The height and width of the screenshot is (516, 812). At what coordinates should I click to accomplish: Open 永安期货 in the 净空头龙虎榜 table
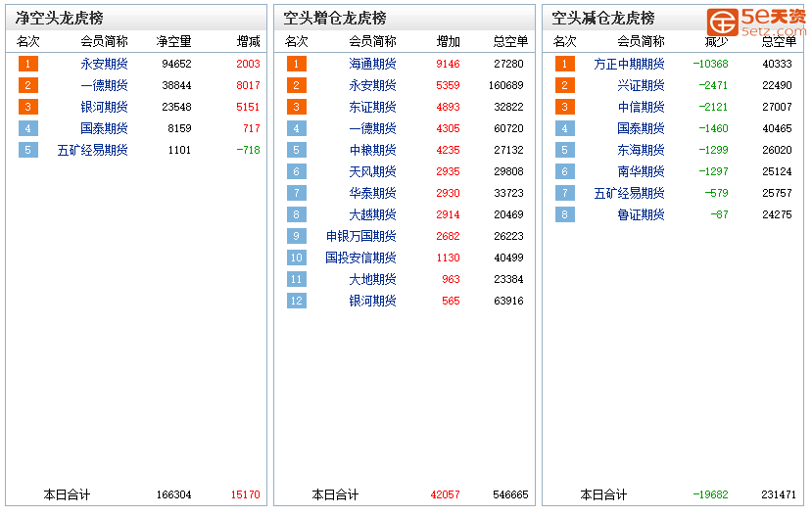[104, 64]
